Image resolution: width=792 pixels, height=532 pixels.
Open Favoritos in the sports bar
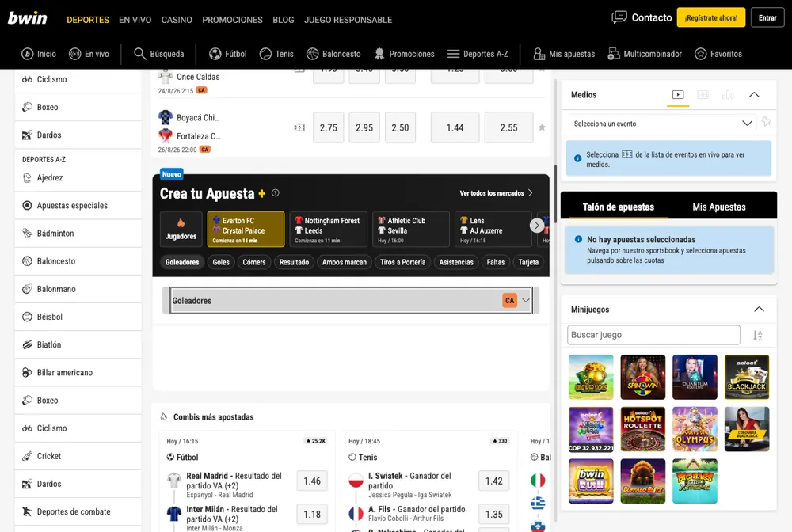coord(718,54)
